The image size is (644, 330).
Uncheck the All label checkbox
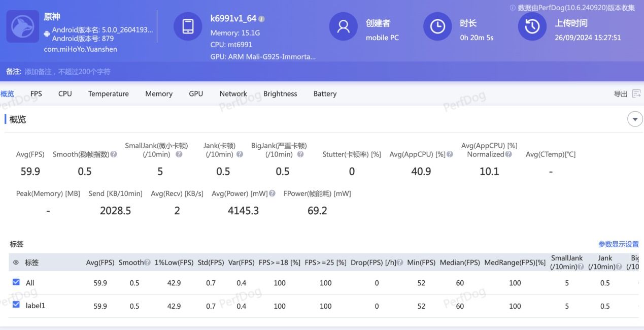click(16, 282)
